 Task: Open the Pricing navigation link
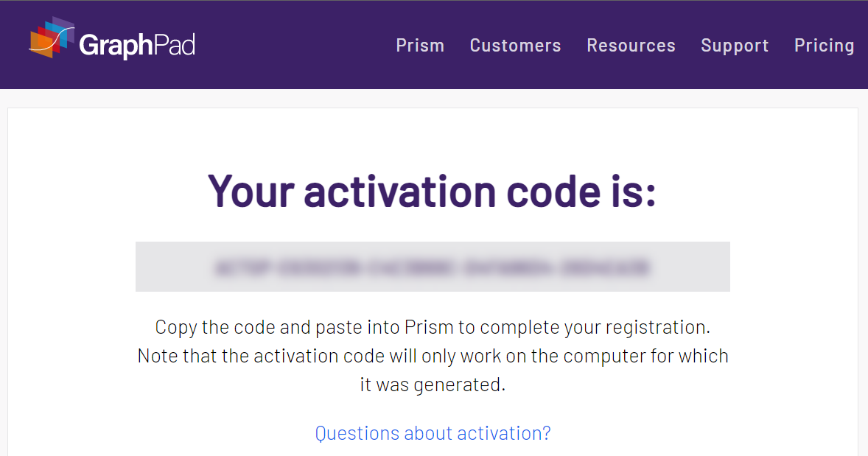pos(825,46)
